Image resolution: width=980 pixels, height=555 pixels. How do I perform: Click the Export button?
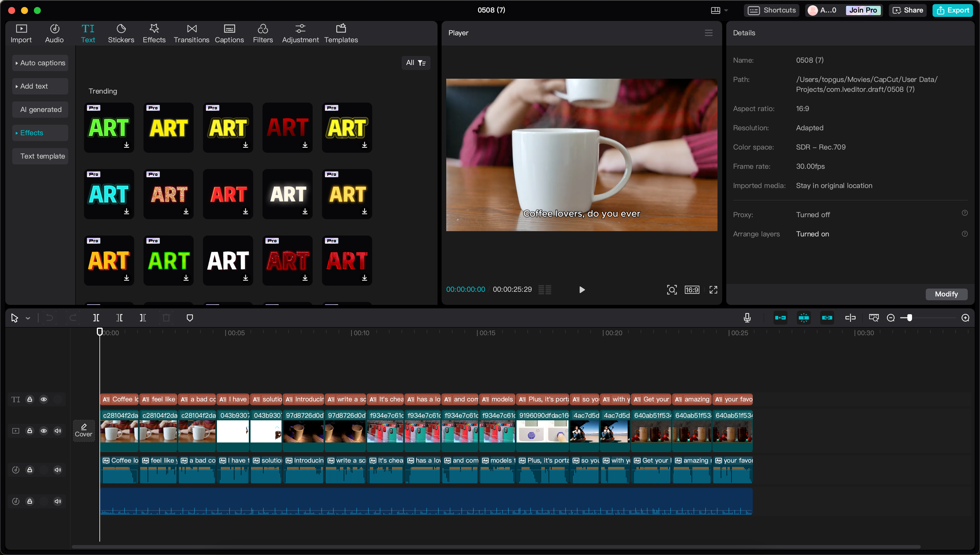pyautogui.click(x=952, y=10)
